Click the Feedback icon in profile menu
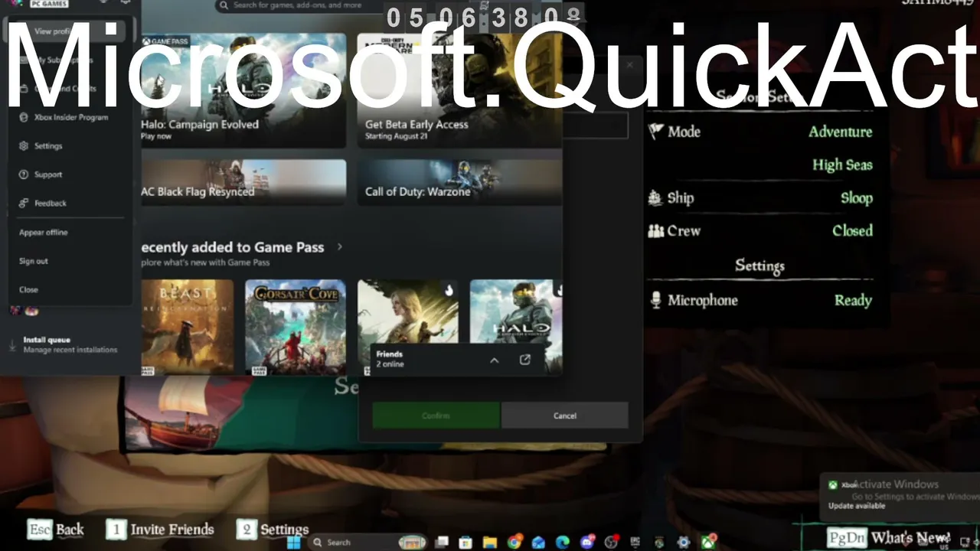The width and height of the screenshot is (980, 551). pos(24,204)
